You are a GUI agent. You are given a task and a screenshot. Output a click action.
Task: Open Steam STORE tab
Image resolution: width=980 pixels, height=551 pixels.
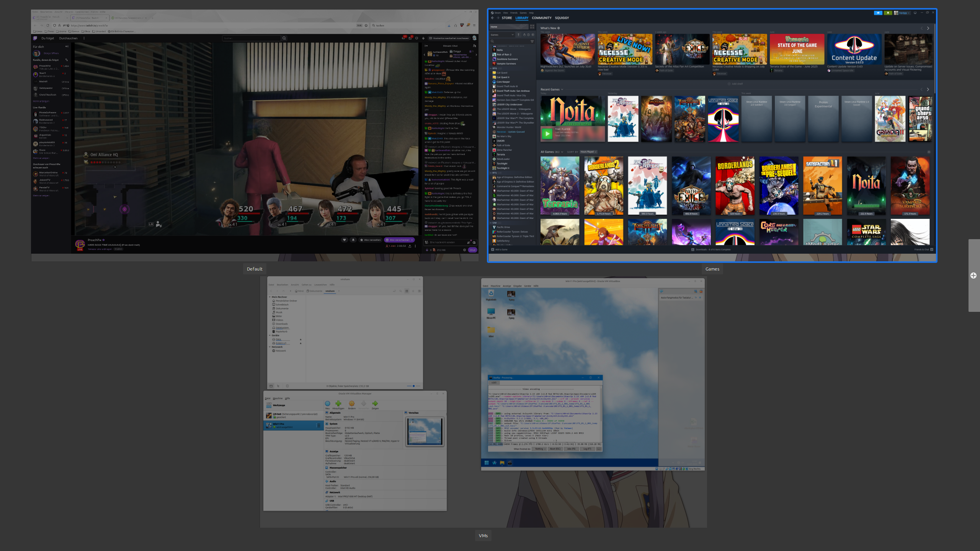(506, 18)
